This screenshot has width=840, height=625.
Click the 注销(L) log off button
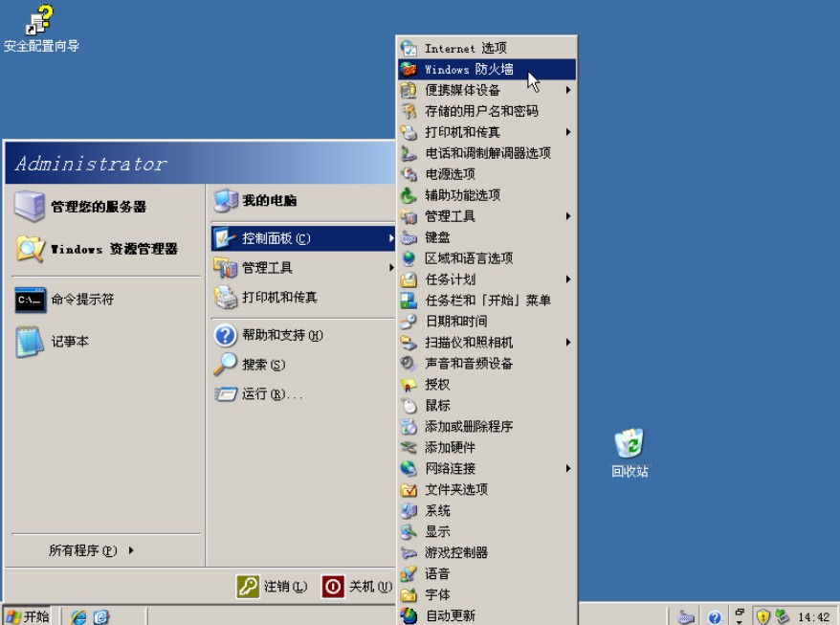272,586
